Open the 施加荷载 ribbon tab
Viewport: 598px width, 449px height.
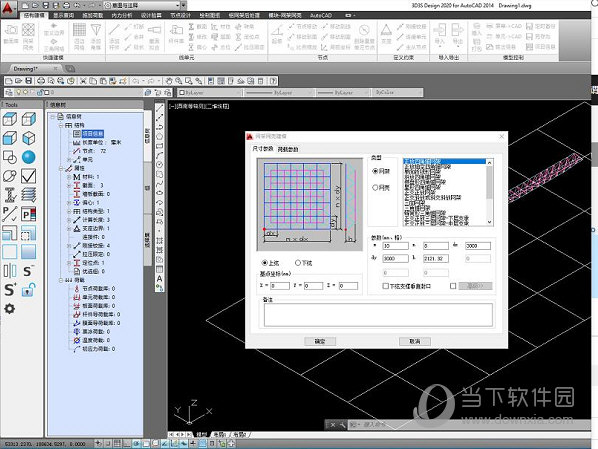[93, 15]
